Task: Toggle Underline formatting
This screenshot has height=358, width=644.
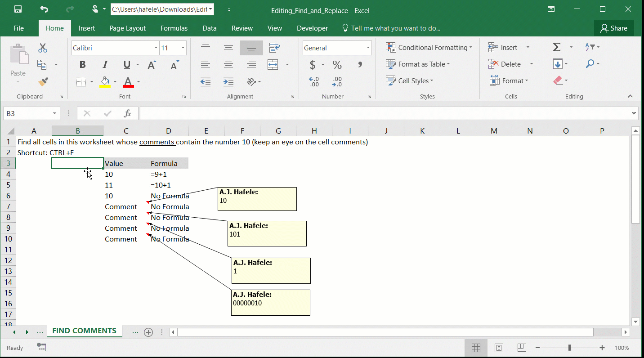Action: pyautogui.click(x=127, y=65)
